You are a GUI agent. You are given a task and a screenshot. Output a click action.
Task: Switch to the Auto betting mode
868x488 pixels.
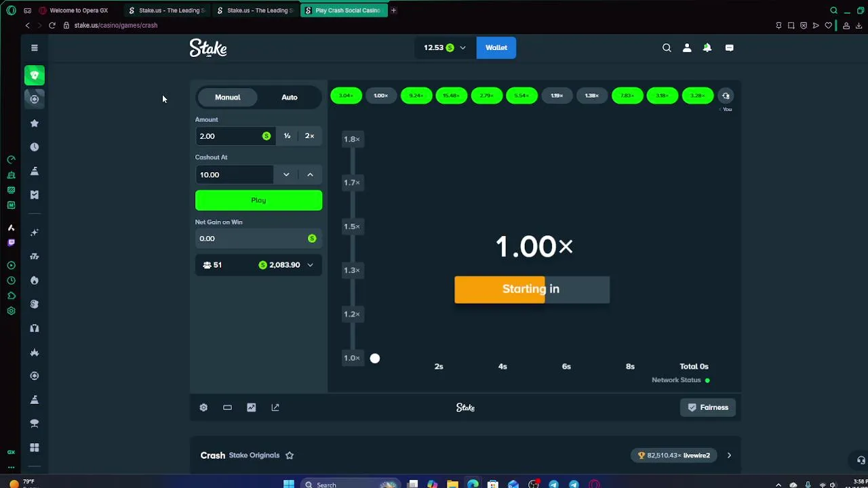(290, 97)
